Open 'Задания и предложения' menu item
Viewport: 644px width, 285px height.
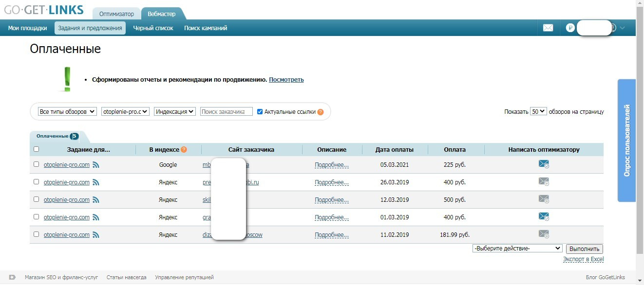90,28
